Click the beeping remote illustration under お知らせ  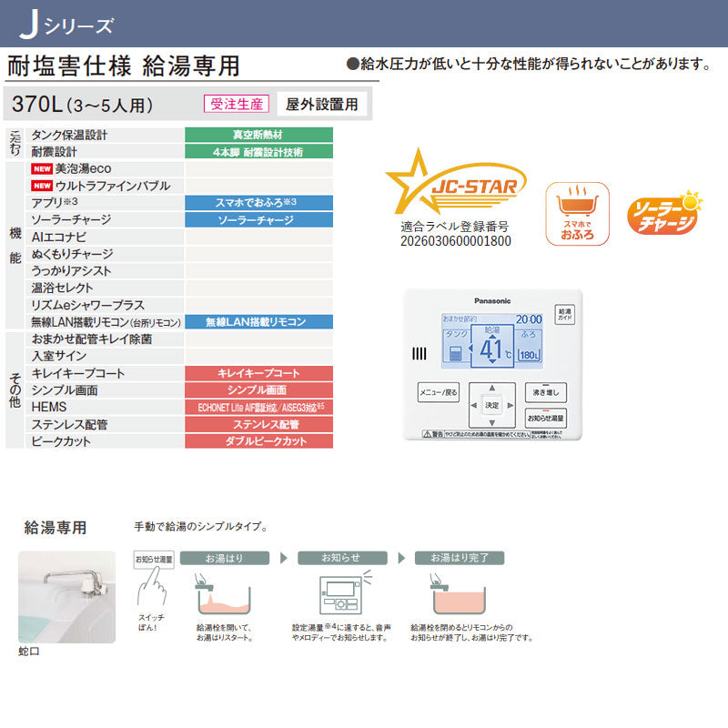(x=346, y=593)
